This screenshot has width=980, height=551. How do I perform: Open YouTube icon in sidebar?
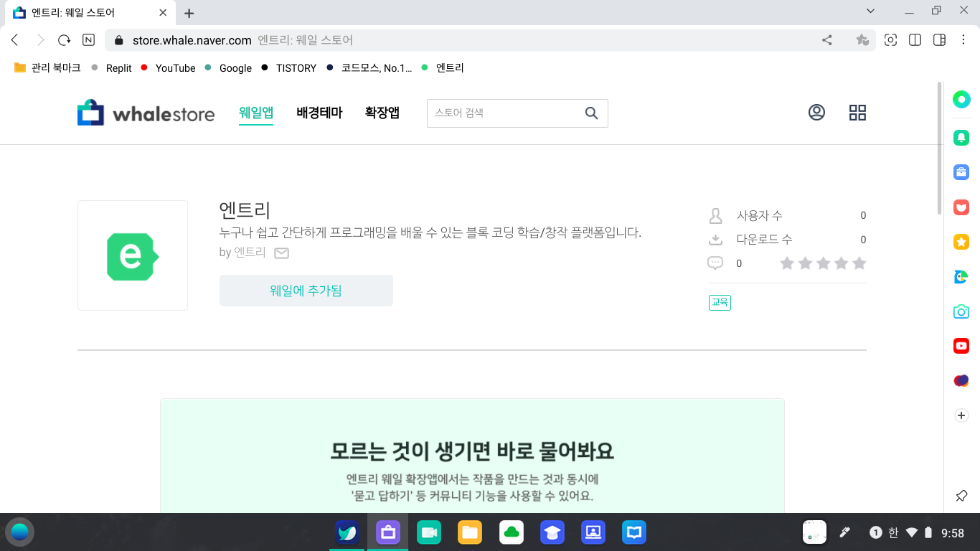[961, 346]
